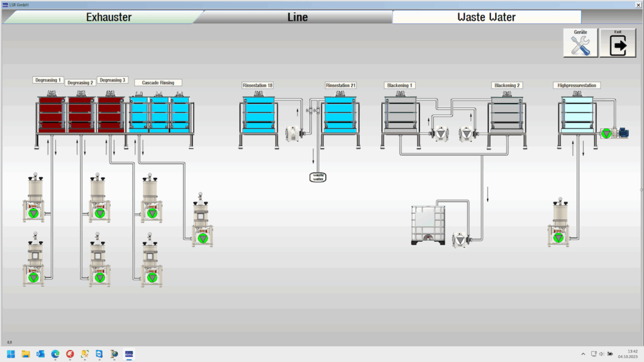Click upper filter pump on Degreasing 2 line
Image resolution: width=644 pixels, height=362 pixels.
[99, 198]
